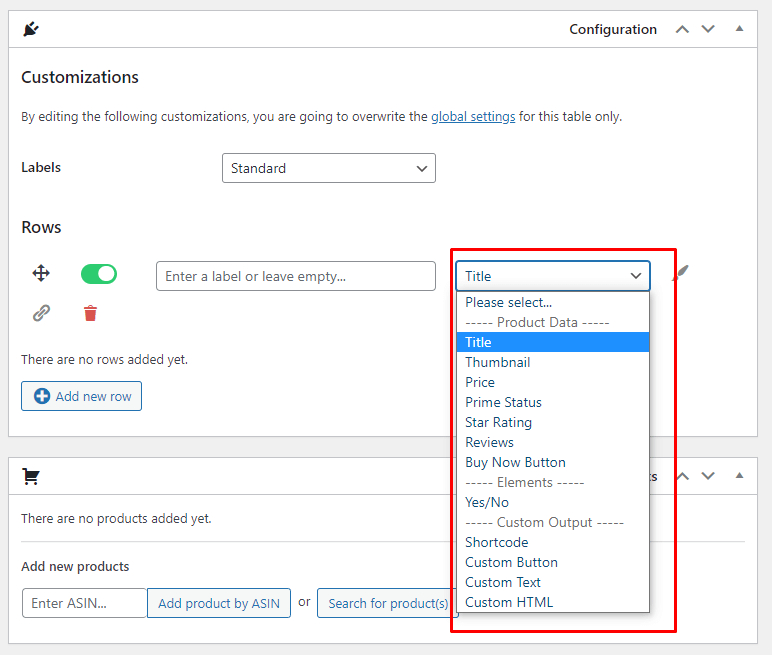
Task: Click the Enter ASIN input field
Action: pyautogui.click(x=84, y=603)
